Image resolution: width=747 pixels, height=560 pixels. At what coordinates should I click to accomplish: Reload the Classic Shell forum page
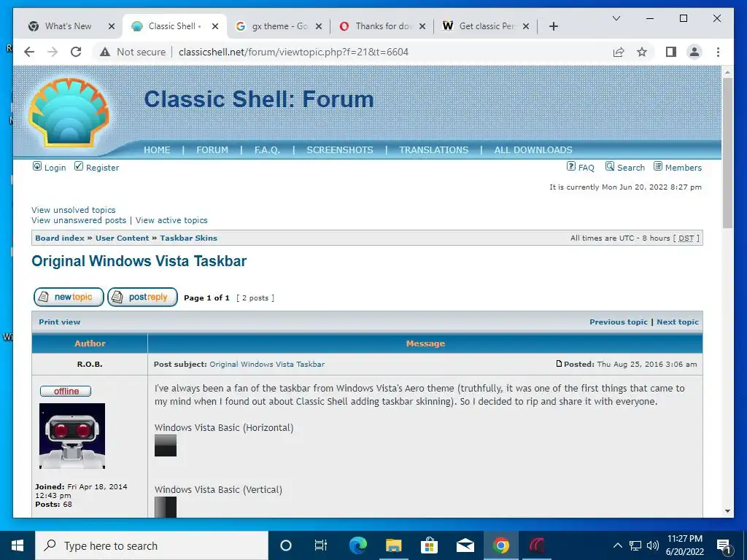(76, 52)
